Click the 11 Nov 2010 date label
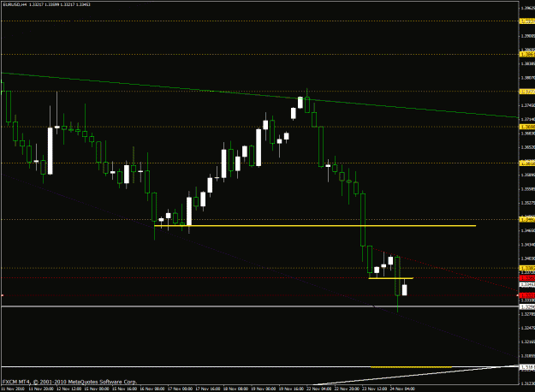This screenshot has height=392, width=535. click(x=13, y=389)
